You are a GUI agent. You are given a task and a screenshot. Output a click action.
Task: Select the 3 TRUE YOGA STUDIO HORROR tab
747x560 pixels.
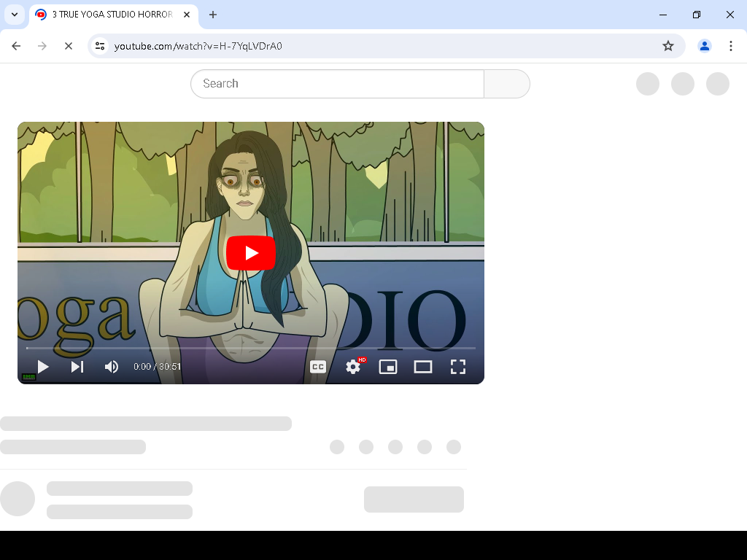(x=113, y=15)
